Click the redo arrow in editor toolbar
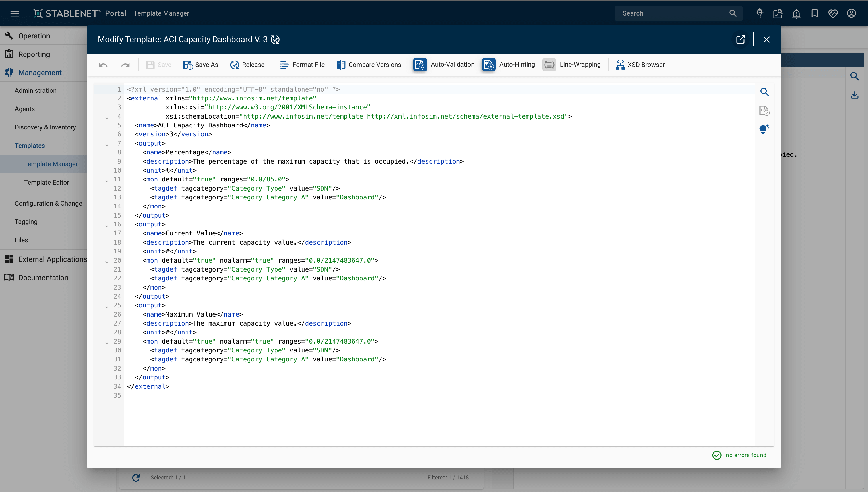Viewport: 868px width, 492px height. tap(125, 65)
